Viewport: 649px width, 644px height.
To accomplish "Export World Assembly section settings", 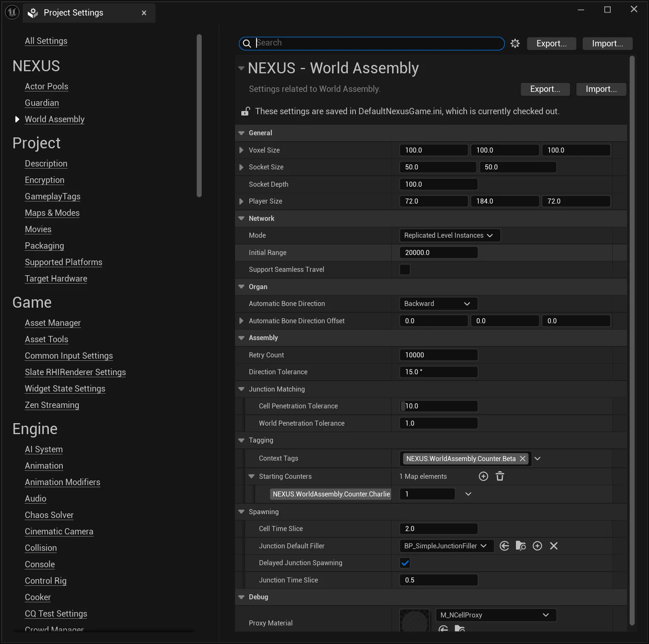I will pos(545,89).
